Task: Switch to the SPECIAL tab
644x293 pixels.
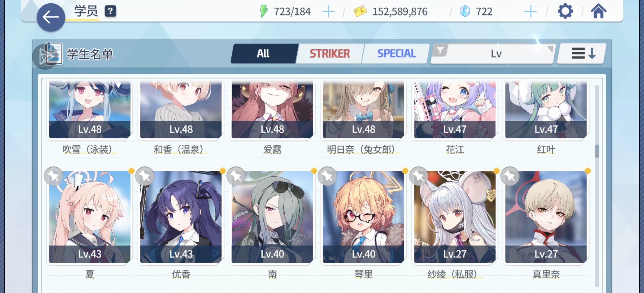Action: click(396, 54)
